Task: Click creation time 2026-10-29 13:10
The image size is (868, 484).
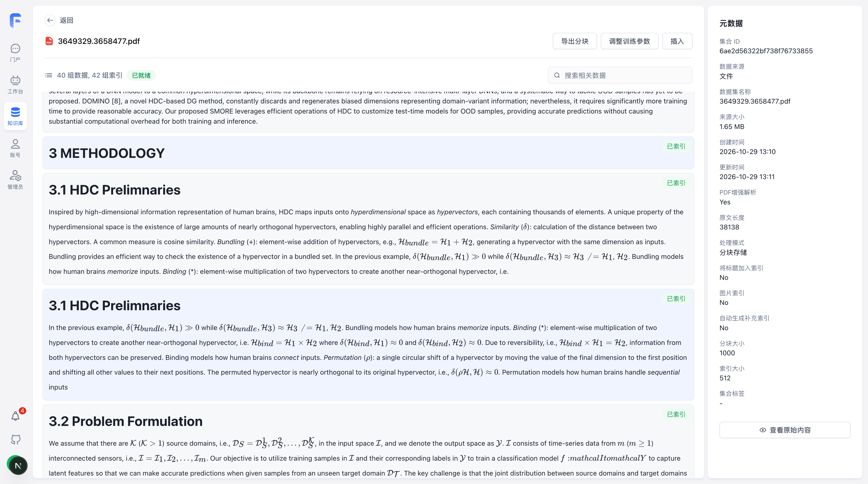Action: point(747,152)
